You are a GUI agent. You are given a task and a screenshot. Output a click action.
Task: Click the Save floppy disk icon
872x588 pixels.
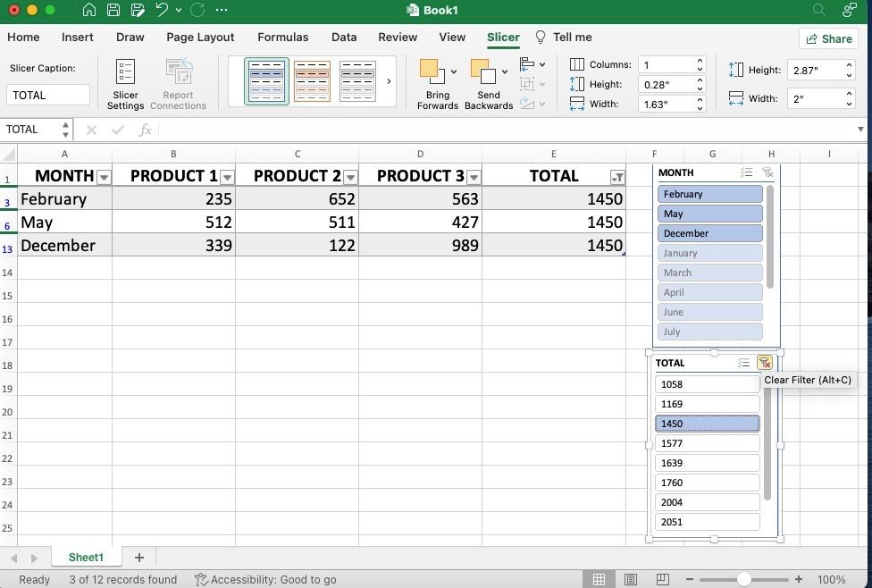pos(113,10)
